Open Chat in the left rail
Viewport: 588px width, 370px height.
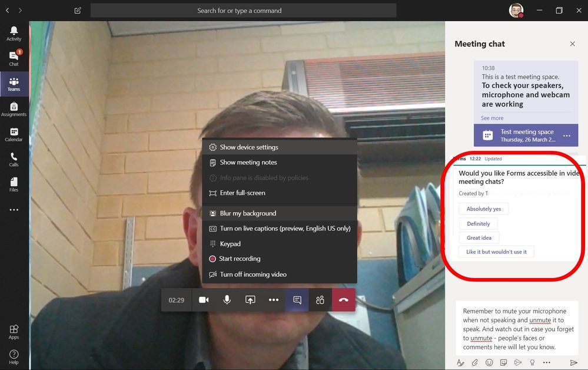(14, 58)
